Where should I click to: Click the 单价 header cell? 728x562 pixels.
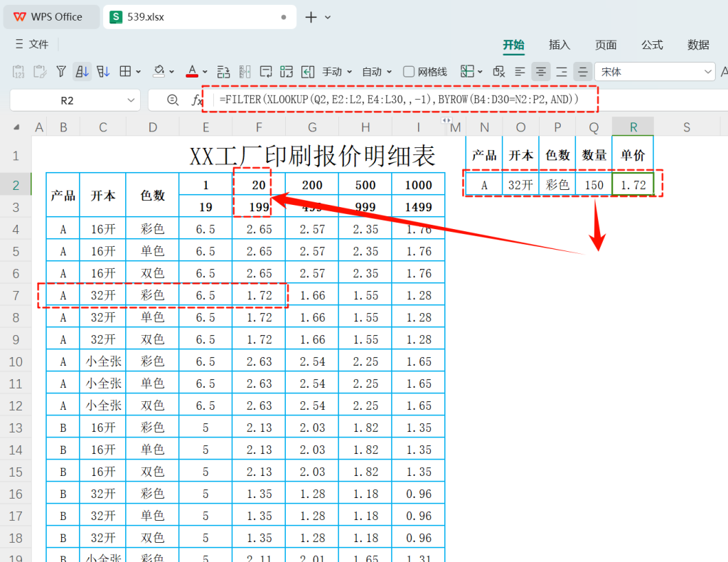point(633,155)
